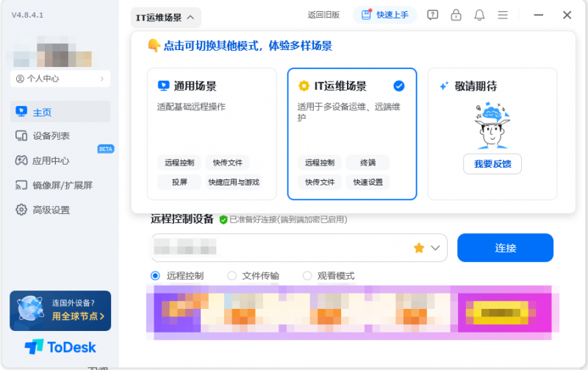588x370 pixels.
Task: Click the blue 连接 button
Action: point(505,248)
